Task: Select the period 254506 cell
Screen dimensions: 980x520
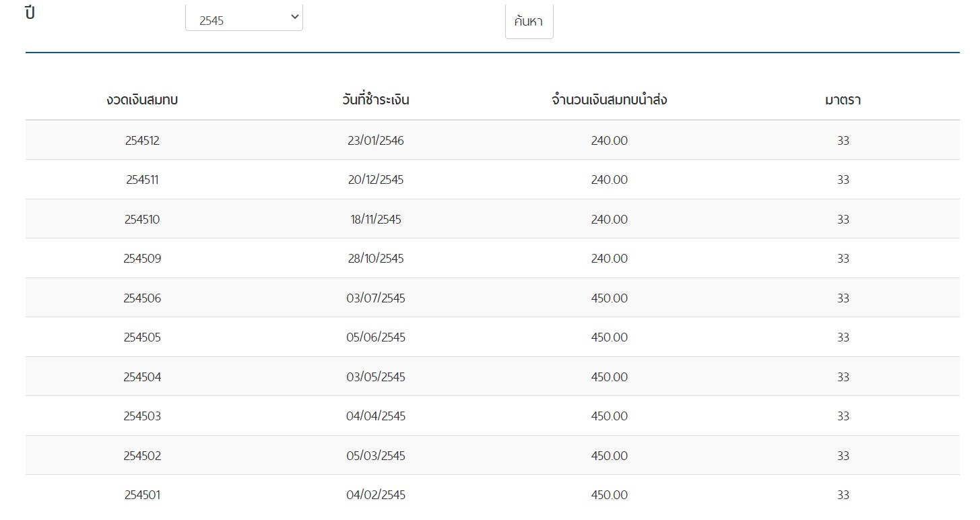Action: (142, 298)
